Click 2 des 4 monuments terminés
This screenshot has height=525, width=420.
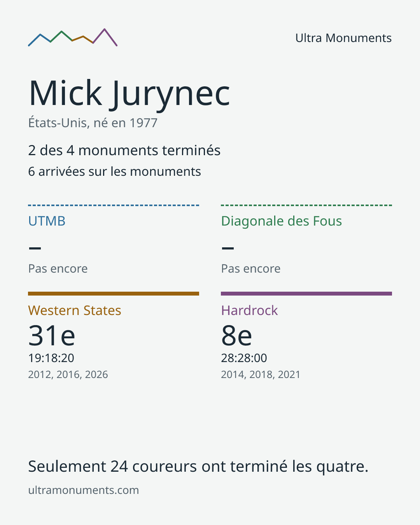click(x=124, y=150)
